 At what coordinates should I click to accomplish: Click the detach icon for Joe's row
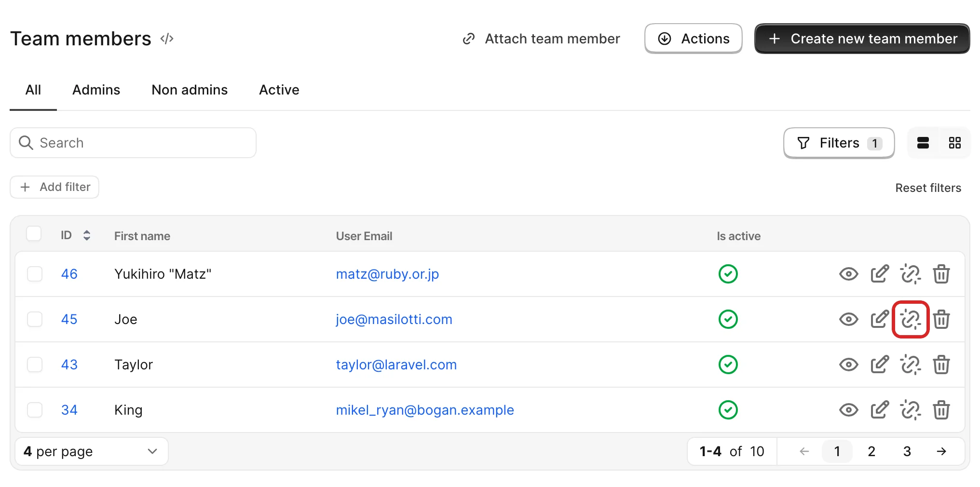pyautogui.click(x=911, y=319)
